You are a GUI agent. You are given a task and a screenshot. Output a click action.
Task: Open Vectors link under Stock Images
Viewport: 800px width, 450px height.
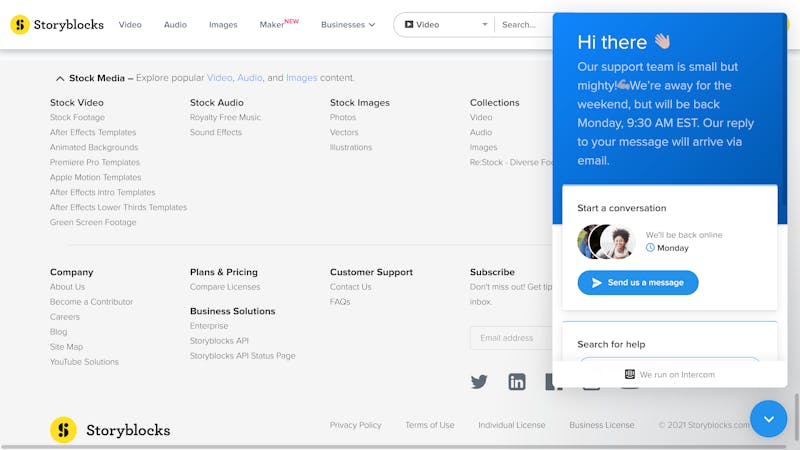pyautogui.click(x=344, y=132)
